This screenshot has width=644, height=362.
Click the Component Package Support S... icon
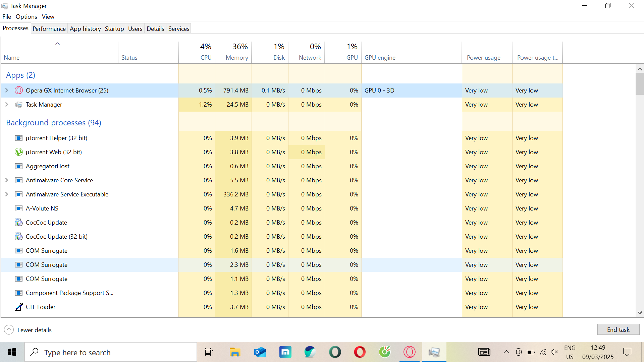[19, 293]
